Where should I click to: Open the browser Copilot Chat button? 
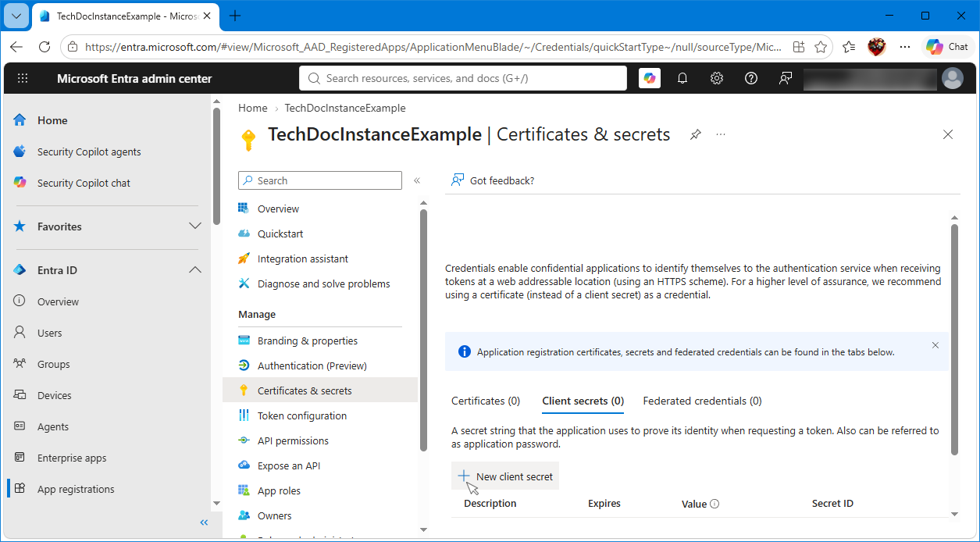pos(948,47)
